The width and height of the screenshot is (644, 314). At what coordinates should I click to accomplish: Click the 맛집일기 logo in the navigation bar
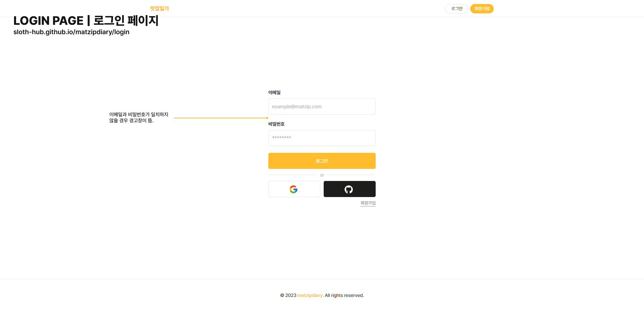(x=159, y=8)
